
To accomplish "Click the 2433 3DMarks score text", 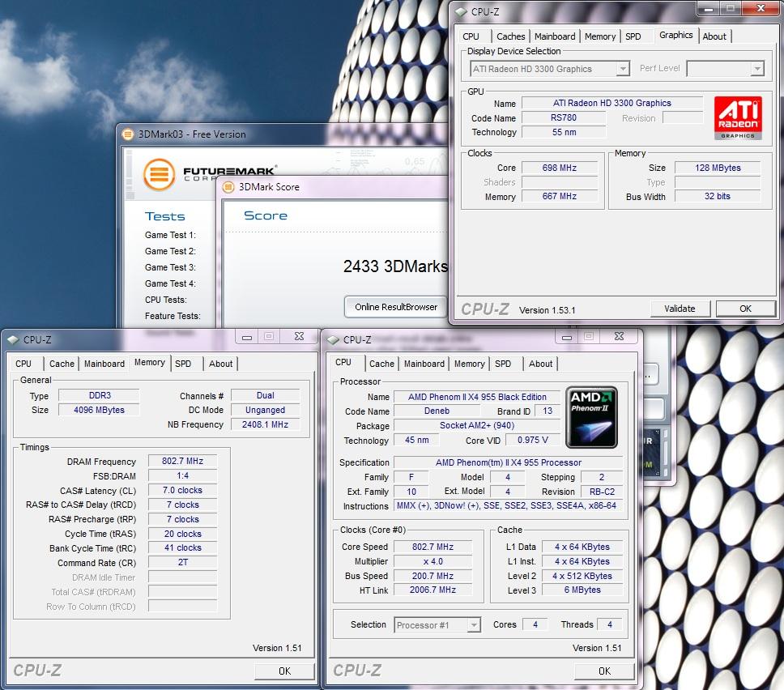I will pyautogui.click(x=395, y=266).
